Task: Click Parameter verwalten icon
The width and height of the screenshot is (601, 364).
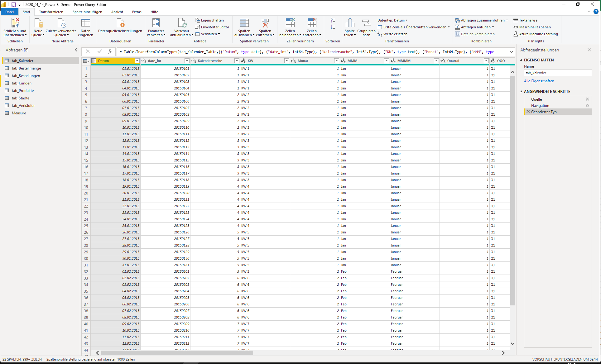Action: pos(156,23)
